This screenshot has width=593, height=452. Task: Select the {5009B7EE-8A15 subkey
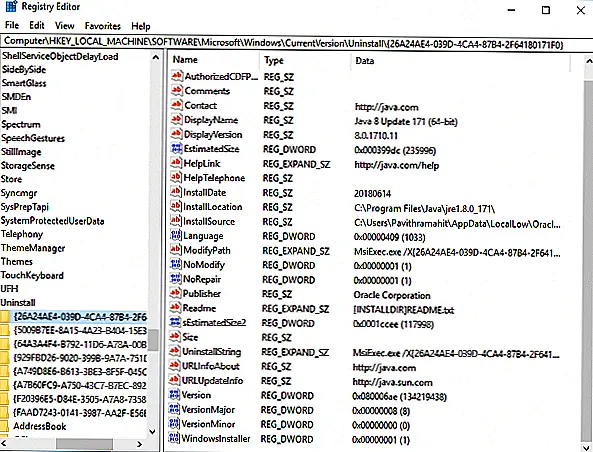80,331
